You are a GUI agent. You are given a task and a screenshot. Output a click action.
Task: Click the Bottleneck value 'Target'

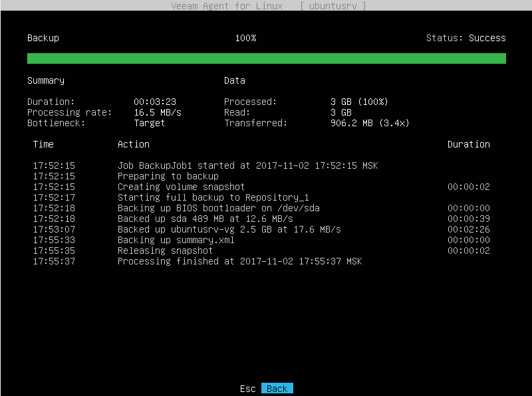149,123
